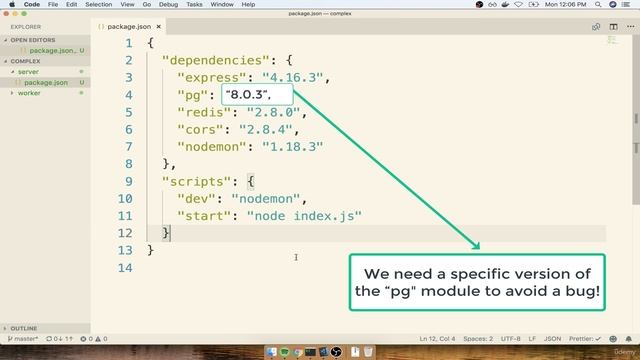Open the document icon in the Dock

[355, 351]
